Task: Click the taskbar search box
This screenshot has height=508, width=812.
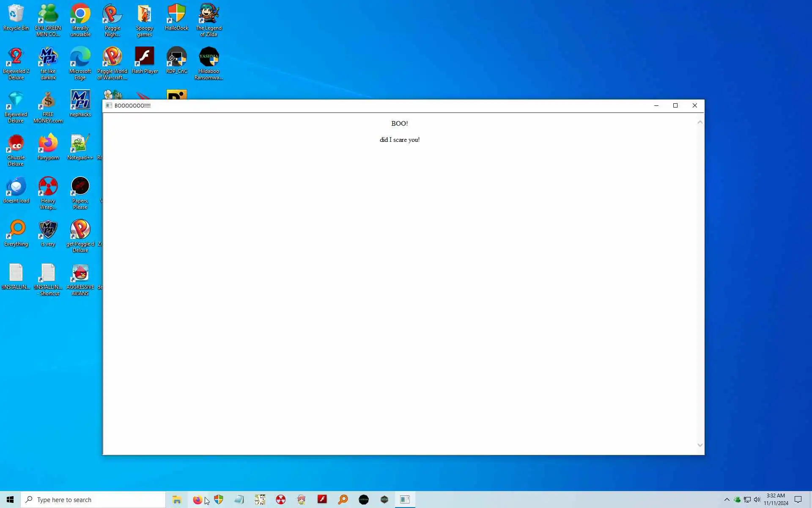Action: coord(93,500)
